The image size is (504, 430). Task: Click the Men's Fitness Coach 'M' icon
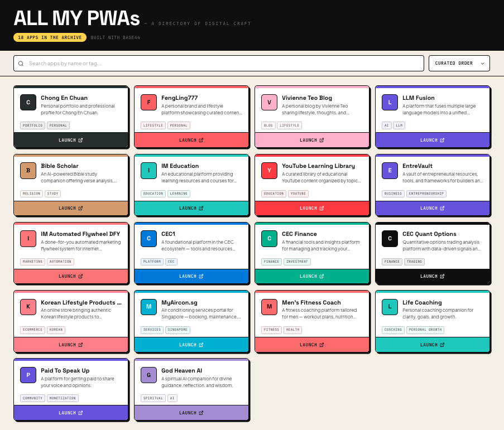270,306
